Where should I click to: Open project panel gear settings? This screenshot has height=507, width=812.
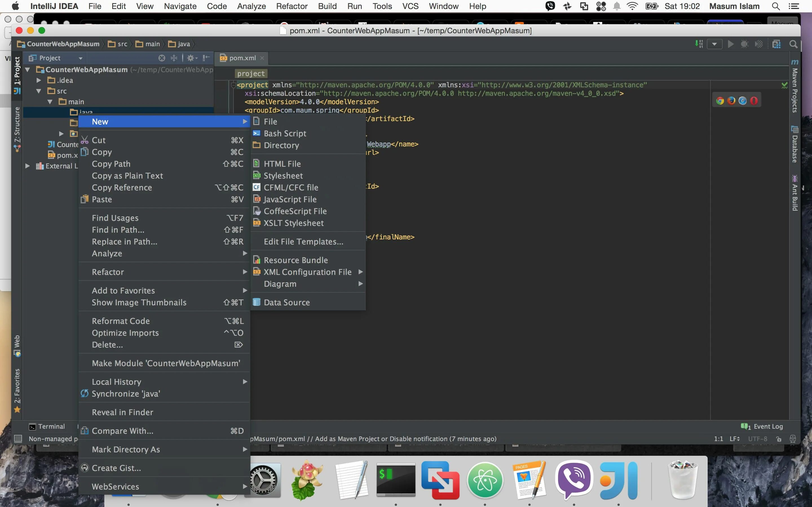(191, 58)
